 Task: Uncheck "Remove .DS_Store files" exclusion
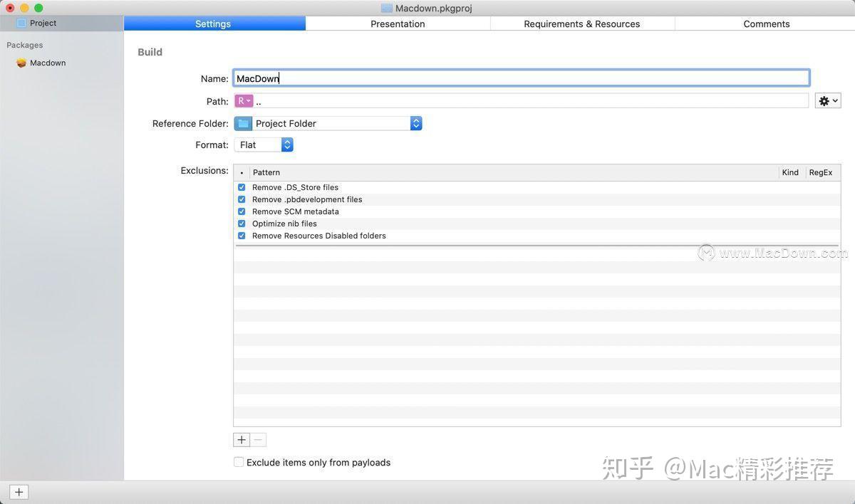click(x=242, y=187)
